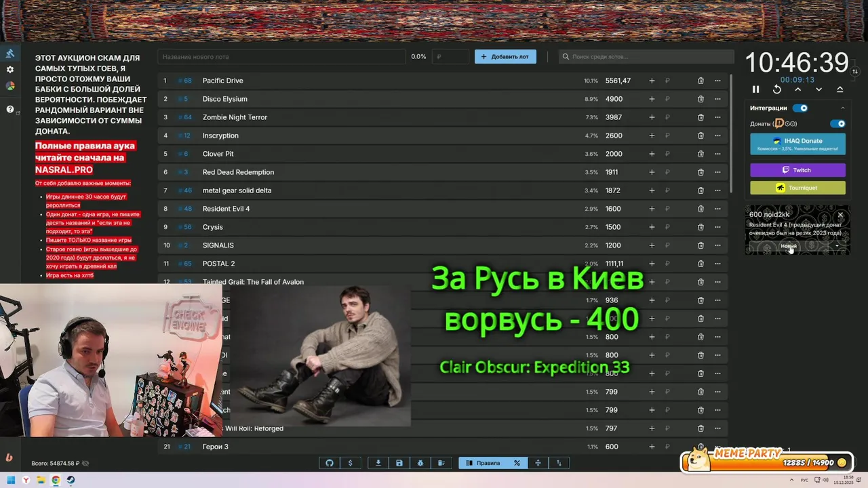Delete the Disco Elysium lot with trash icon
Screen dimensions: 868x488
701,99
